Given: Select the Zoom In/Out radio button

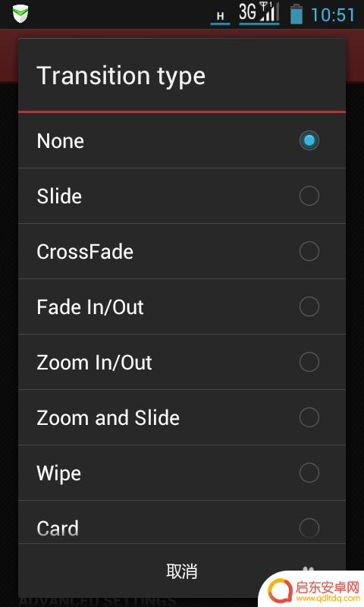Looking at the screenshot, I should pyautogui.click(x=309, y=362).
